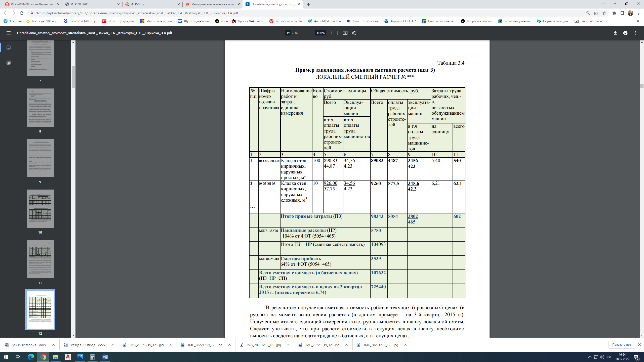The width and height of the screenshot is (644, 362).
Task: Rotate the PDF counterclockwise
Action: (354, 33)
